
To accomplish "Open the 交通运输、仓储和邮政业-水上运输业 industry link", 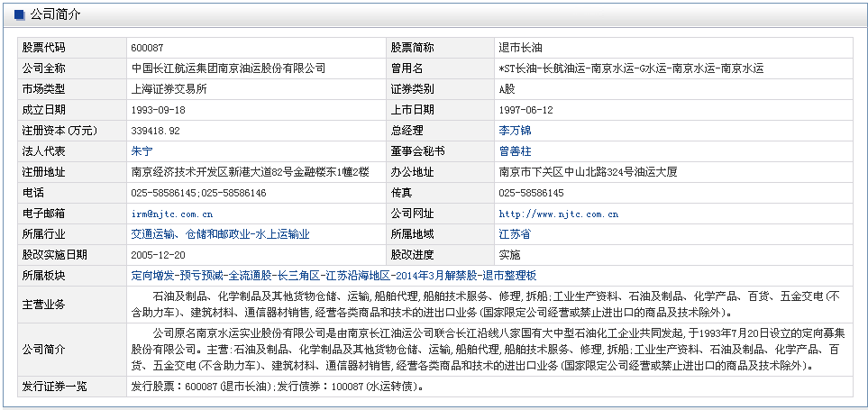I will coord(220,234).
